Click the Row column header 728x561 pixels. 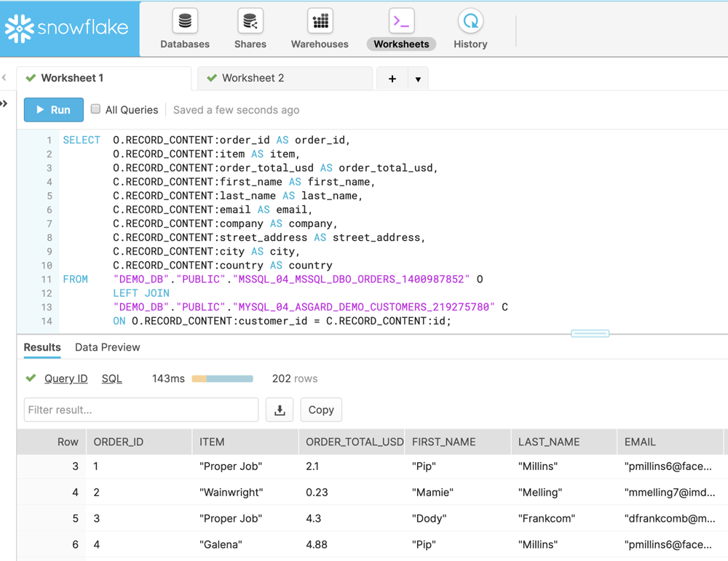(52, 442)
